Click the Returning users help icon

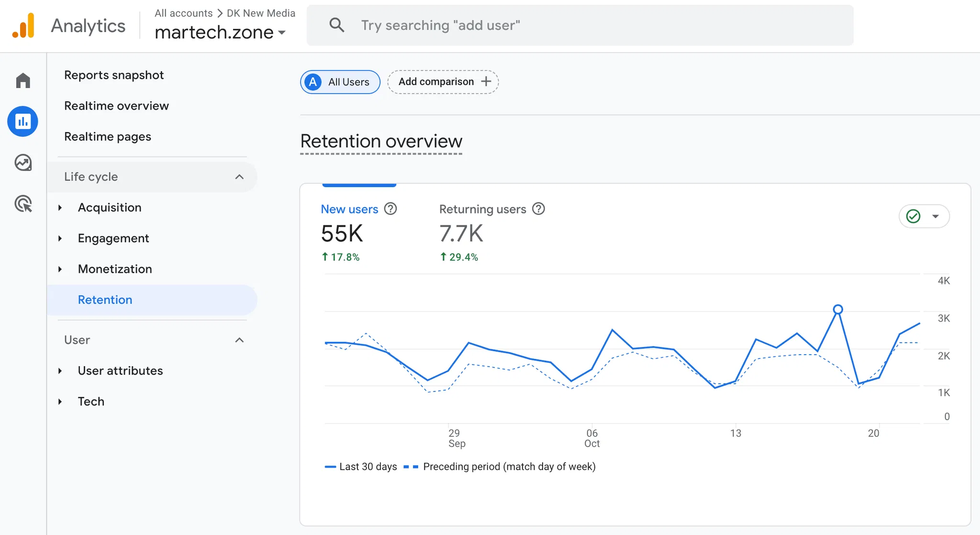click(x=538, y=209)
